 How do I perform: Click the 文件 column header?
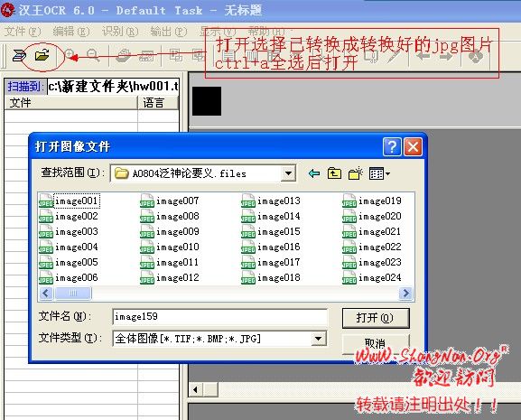tap(70, 103)
